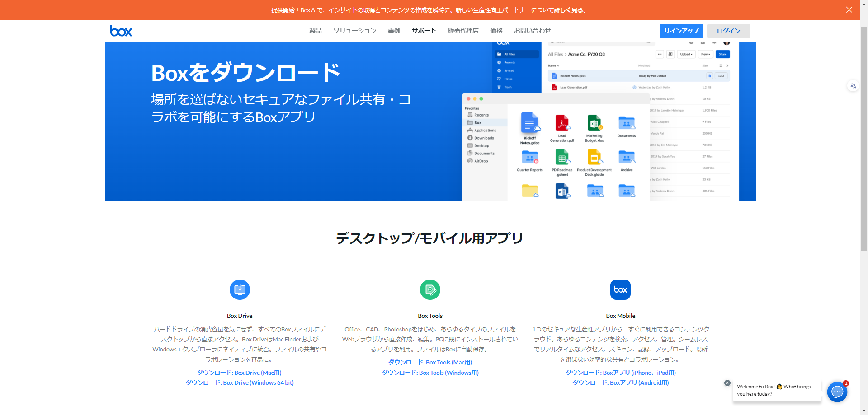868x415 pixels.
Task: Open the 事例 menu item
Action: [x=394, y=31]
